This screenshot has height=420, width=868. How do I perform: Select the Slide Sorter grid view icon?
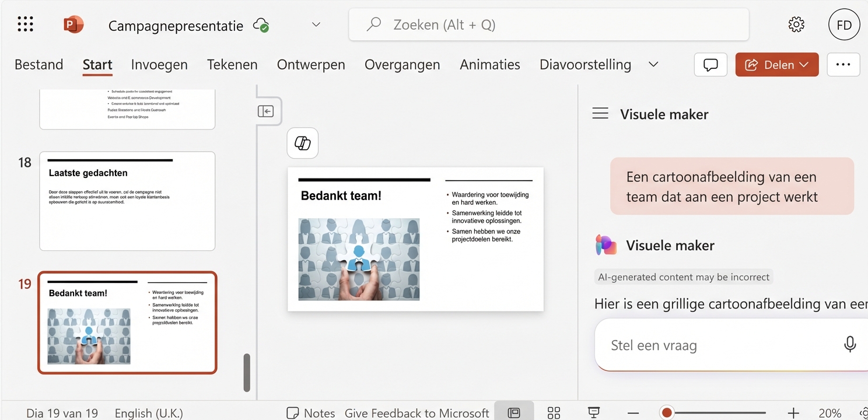click(x=553, y=412)
